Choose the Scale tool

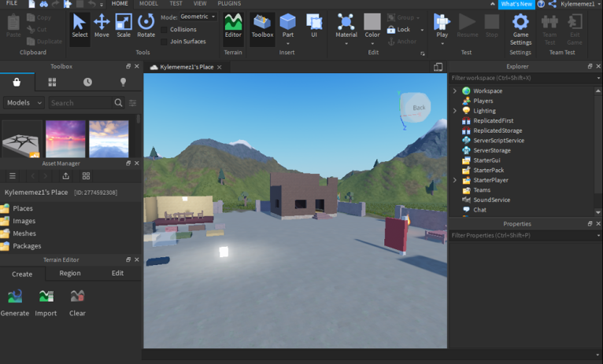click(124, 26)
